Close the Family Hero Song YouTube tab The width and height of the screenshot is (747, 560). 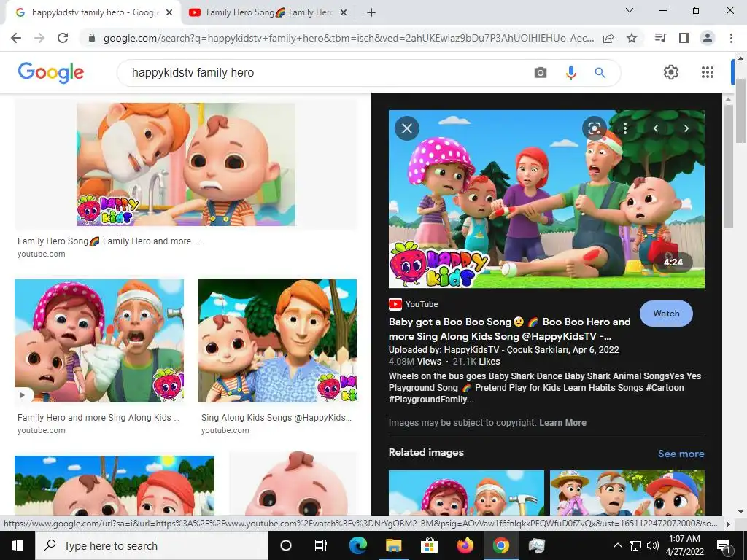point(343,12)
